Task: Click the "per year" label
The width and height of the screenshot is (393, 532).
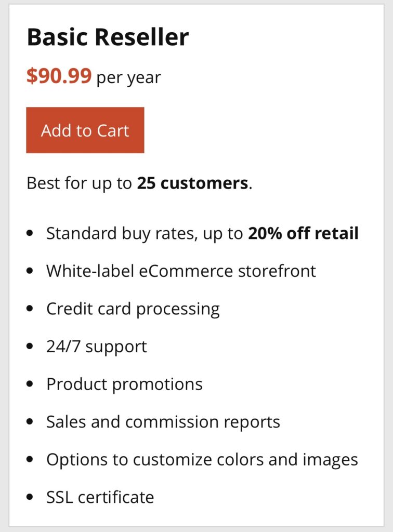Action: pyautogui.click(x=128, y=77)
